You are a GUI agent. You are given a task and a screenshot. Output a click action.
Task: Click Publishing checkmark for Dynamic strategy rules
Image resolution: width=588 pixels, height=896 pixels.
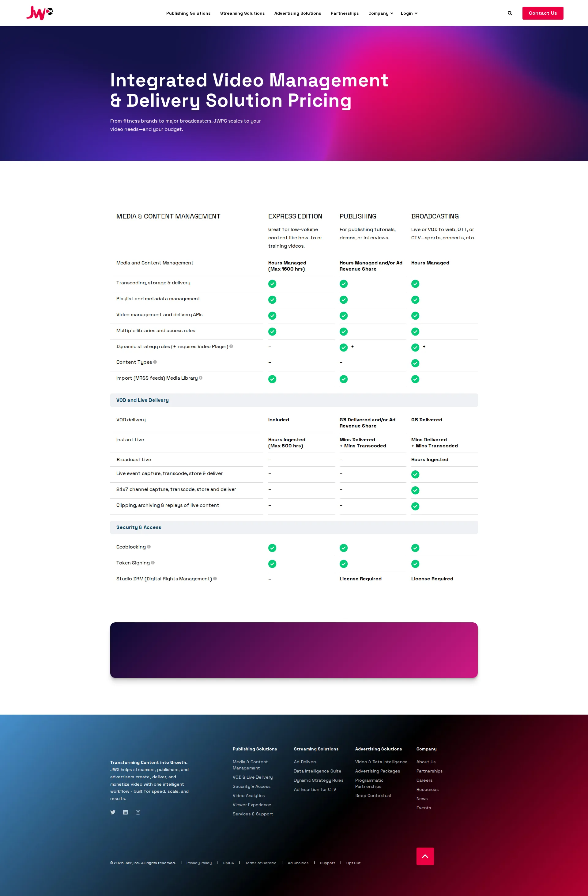(x=344, y=347)
